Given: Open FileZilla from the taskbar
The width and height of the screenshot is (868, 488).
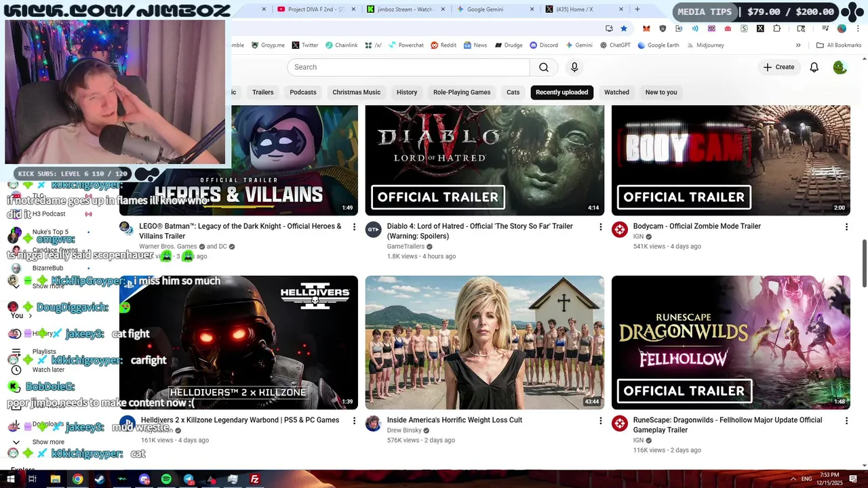Looking at the screenshot, I should coord(255,479).
